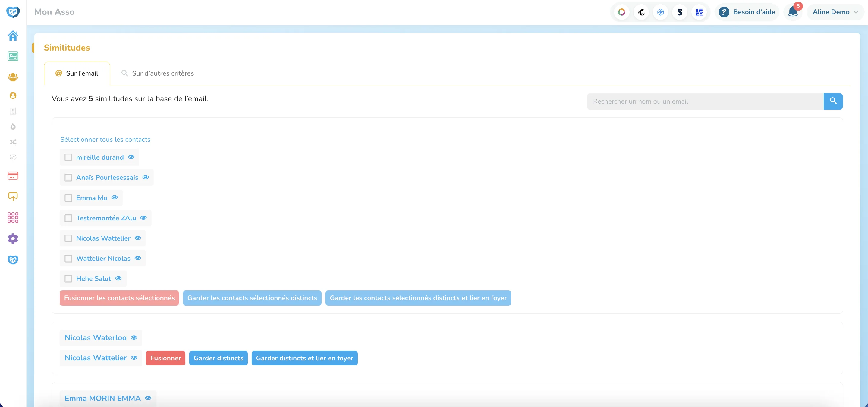Open the pink apps grid sidebar icon
This screenshot has width=868, height=407.
pyautogui.click(x=13, y=217)
